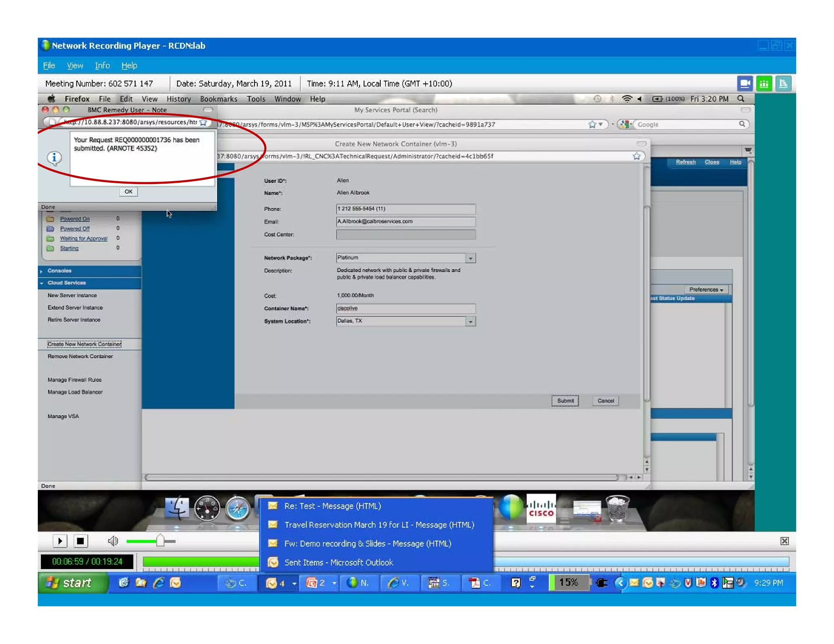Click the information icon in the note dialog
Screen dimensions: 834x644
[x=54, y=158]
